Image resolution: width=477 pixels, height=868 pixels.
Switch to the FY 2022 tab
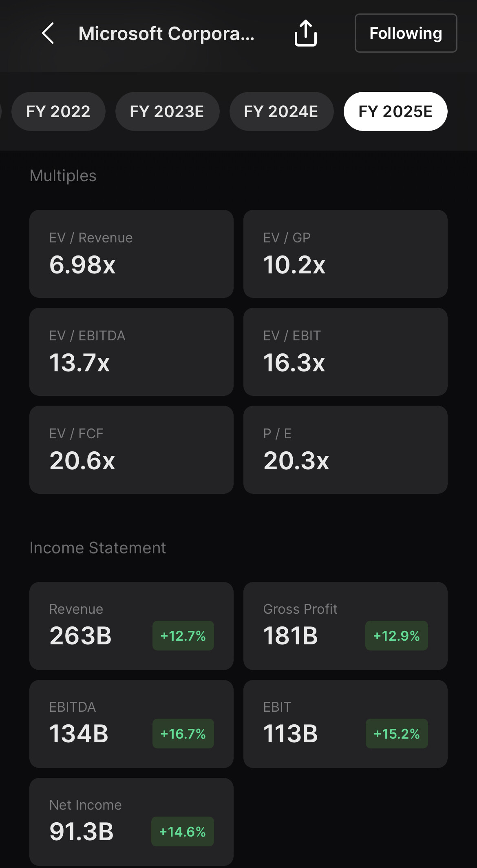coord(58,111)
